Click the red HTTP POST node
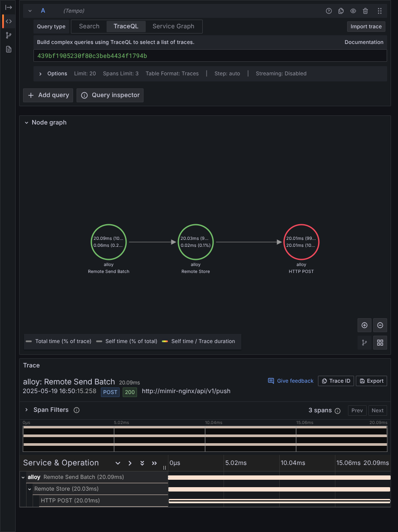This screenshot has width=398, height=532. [x=301, y=242]
